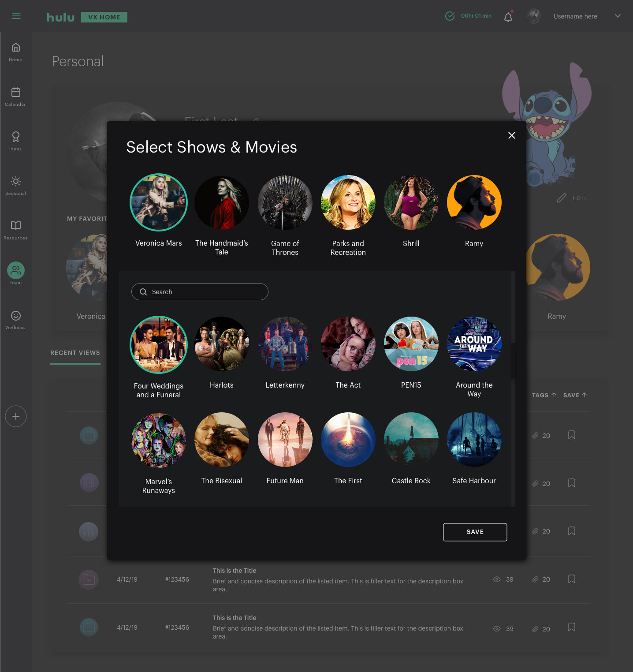Bookmark the last row dated 4/12/19

tap(572, 627)
